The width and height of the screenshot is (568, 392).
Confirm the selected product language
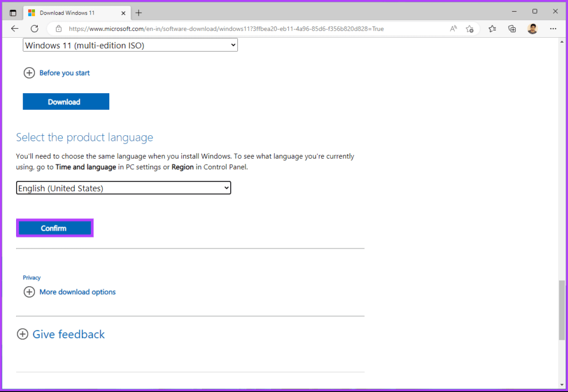point(55,228)
